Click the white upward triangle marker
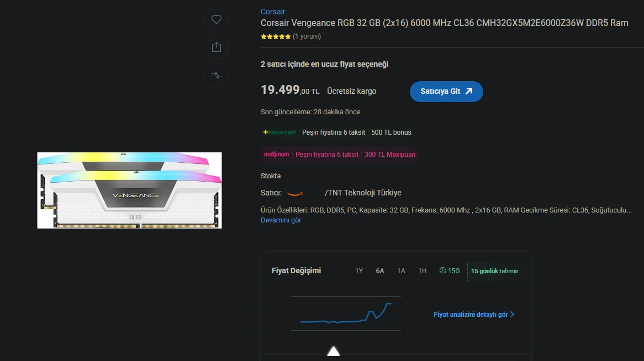The image size is (644, 361). [x=334, y=351]
